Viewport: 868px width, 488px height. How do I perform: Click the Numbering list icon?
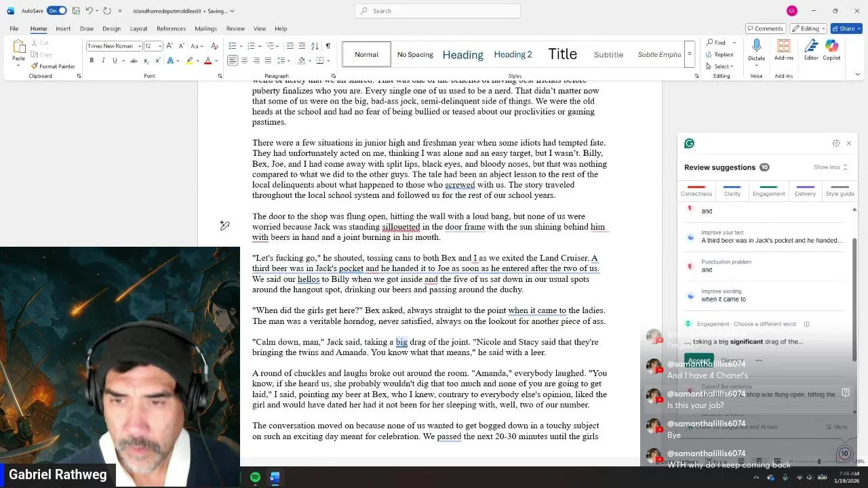pos(251,46)
